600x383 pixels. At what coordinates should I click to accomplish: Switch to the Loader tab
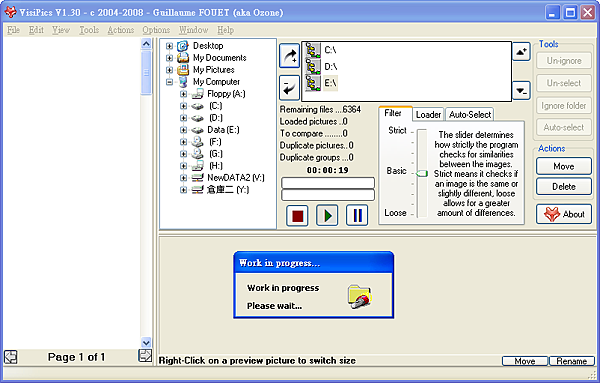(x=428, y=114)
